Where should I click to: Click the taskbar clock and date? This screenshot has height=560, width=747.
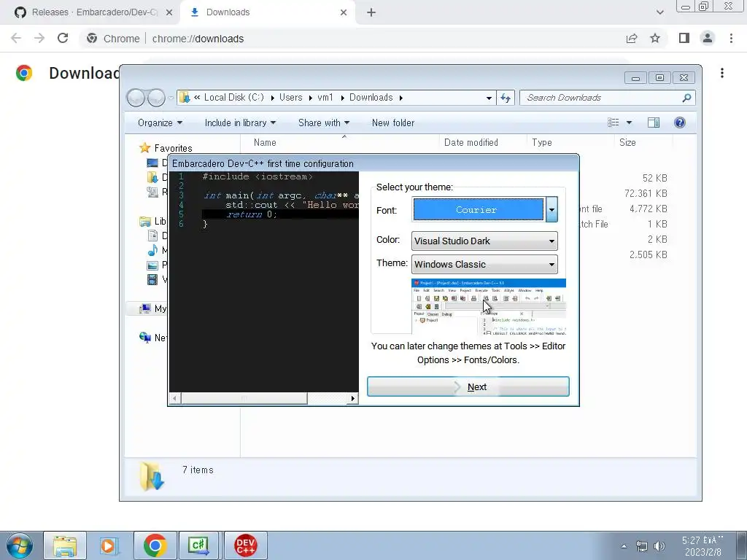[703, 546]
